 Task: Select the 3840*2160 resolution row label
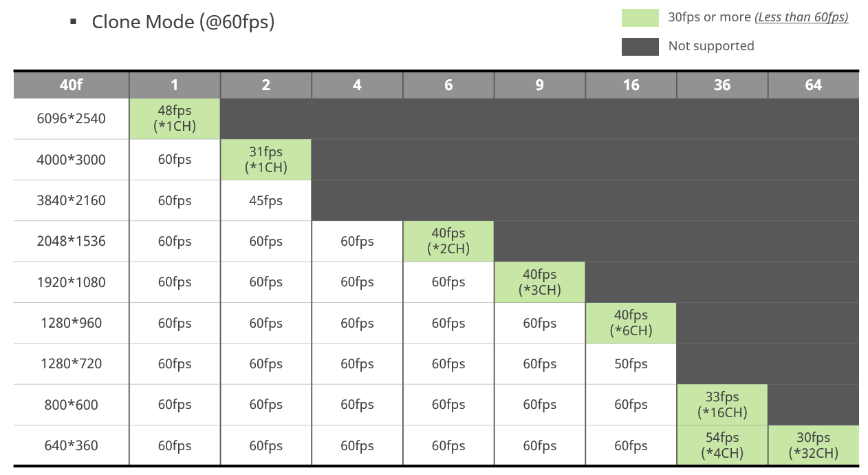(71, 200)
